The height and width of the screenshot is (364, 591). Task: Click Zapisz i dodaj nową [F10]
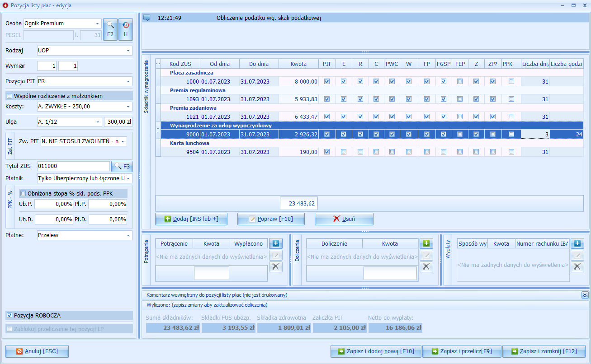[x=376, y=351]
